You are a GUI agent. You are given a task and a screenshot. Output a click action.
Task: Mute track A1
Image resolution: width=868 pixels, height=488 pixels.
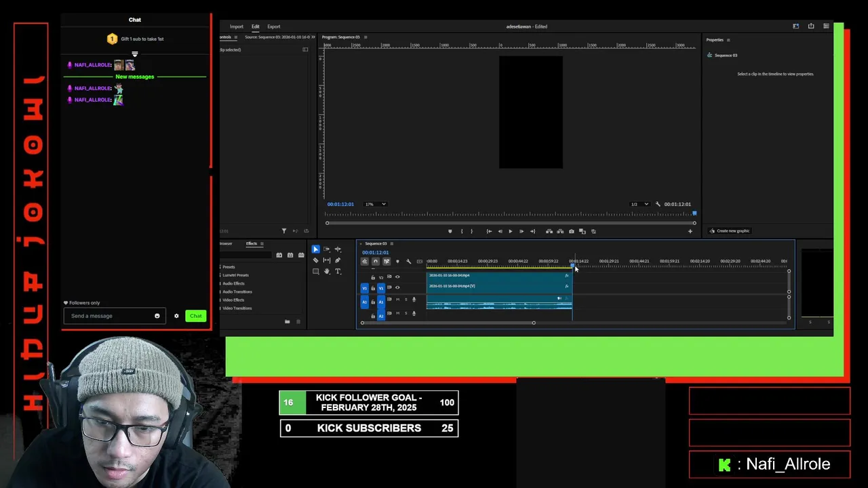(x=397, y=300)
